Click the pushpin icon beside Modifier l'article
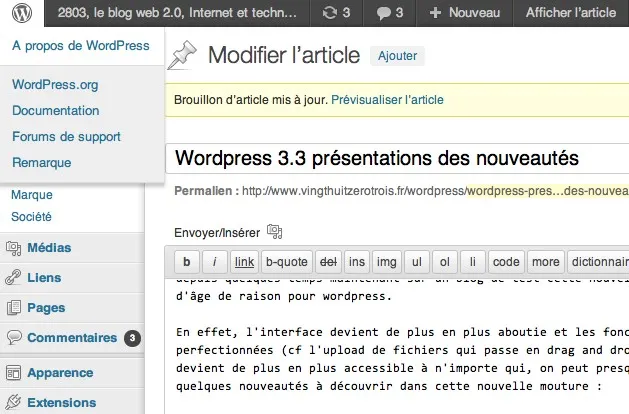 click(182, 55)
